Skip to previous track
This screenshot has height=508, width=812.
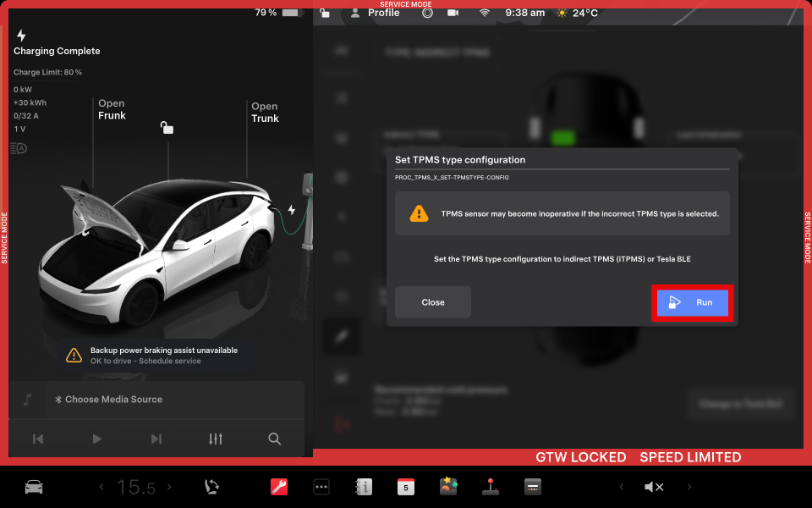pos(38,439)
